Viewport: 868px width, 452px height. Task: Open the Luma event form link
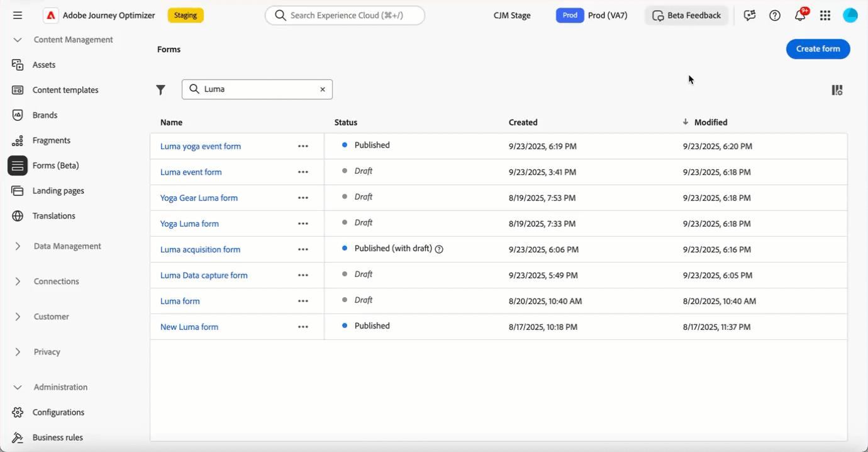pyautogui.click(x=191, y=172)
